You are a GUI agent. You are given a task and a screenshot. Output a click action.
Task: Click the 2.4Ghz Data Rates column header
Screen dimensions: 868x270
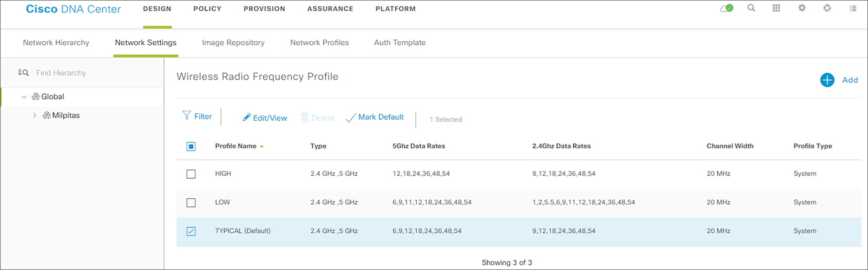562,146
